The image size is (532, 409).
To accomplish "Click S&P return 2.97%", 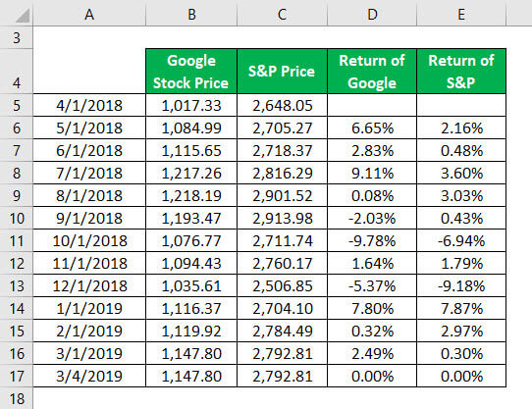I will (461, 331).
